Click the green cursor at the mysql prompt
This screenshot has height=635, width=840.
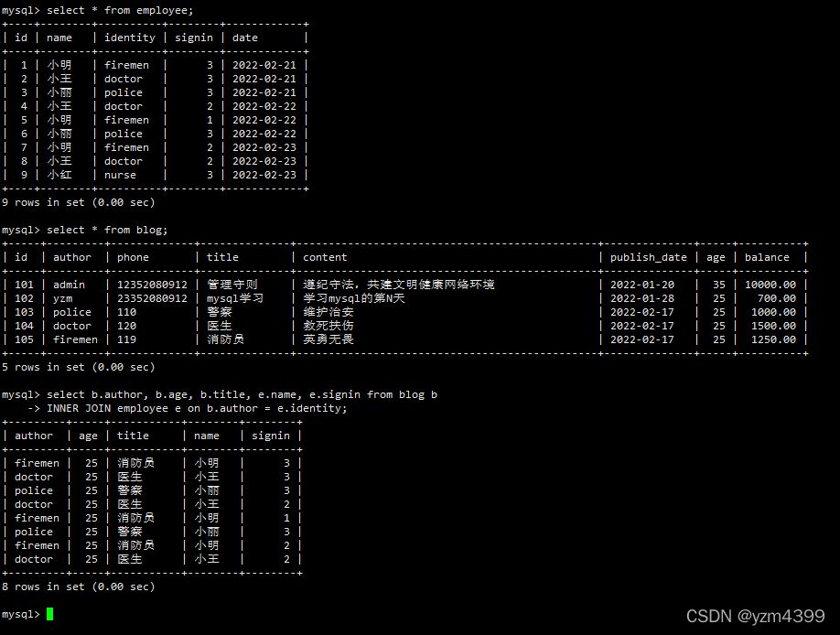pyautogui.click(x=49, y=614)
